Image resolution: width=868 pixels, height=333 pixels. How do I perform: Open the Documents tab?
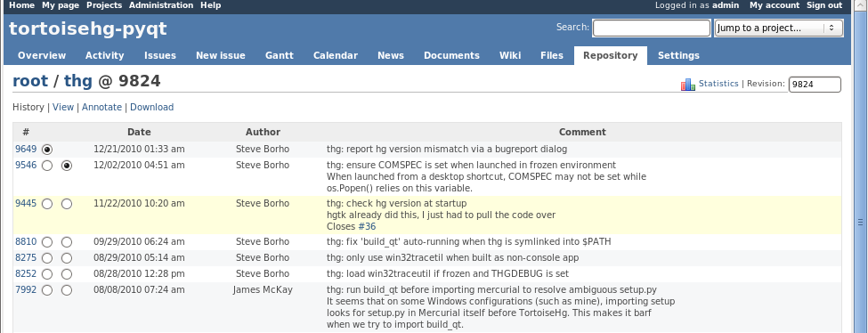point(451,55)
